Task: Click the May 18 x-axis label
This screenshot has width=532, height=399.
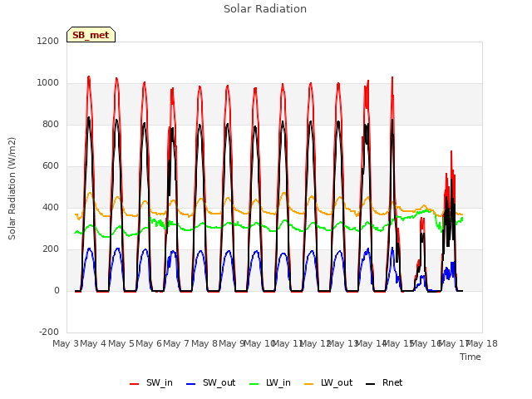Action: 482,343
